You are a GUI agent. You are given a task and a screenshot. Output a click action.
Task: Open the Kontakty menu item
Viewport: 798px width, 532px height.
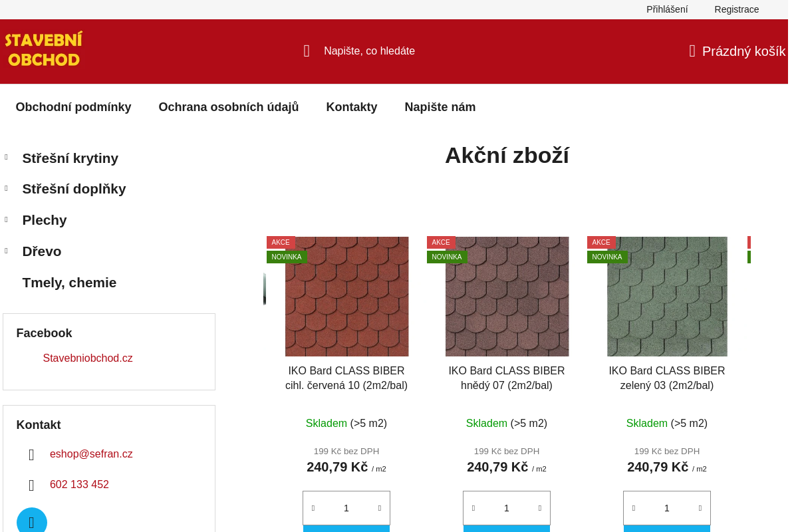click(352, 106)
